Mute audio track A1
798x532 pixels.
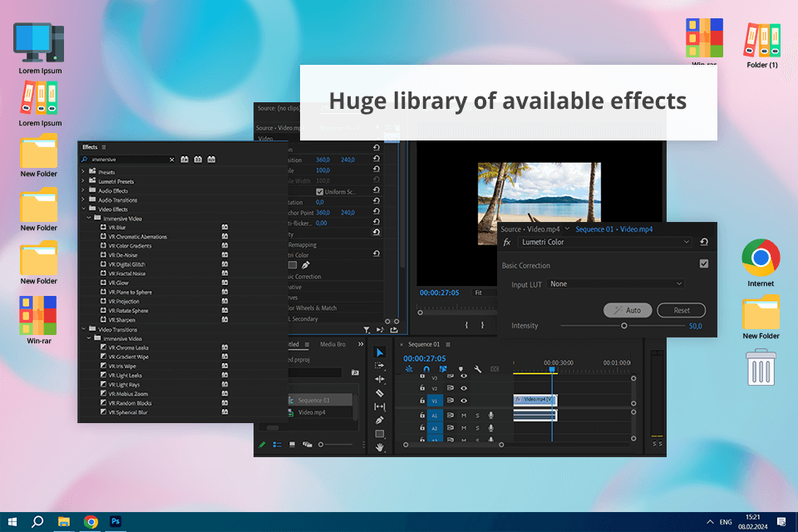point(464,415)
